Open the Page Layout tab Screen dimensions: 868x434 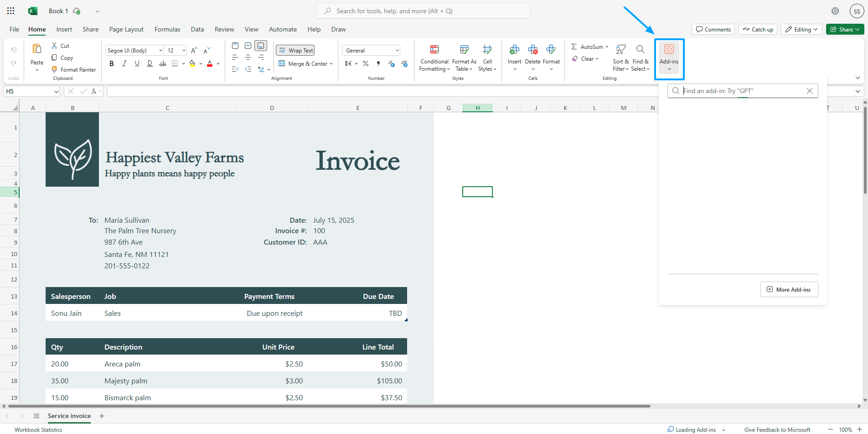[126, 29]
